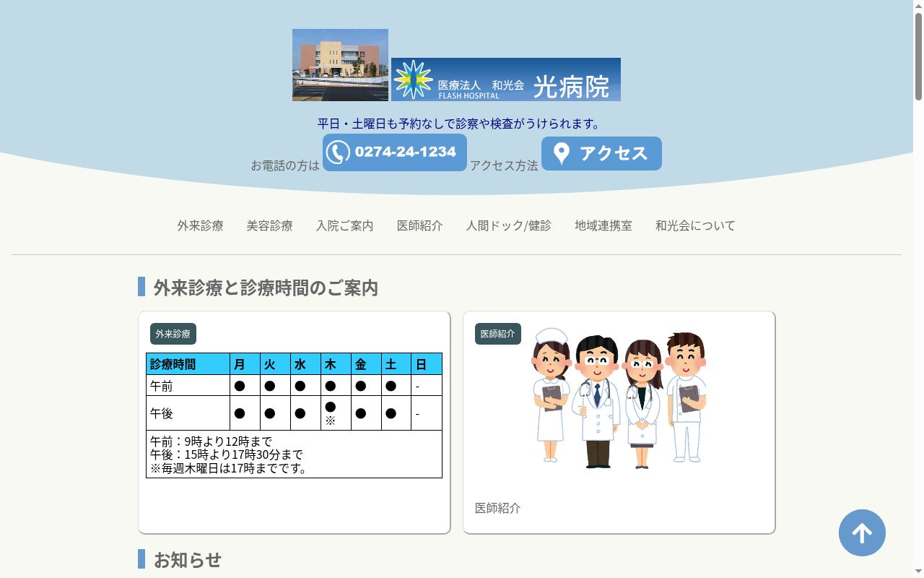The width and height of the screenshot is (924, 578).
Task: Click the page vertical scrollbar thumb
Action: point(918,56)
